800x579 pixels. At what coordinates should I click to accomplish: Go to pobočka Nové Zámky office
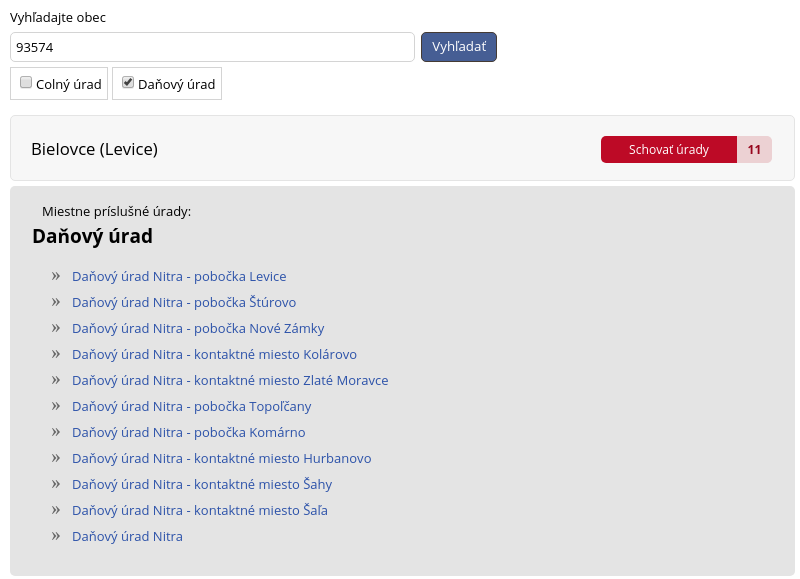(198, 328)
